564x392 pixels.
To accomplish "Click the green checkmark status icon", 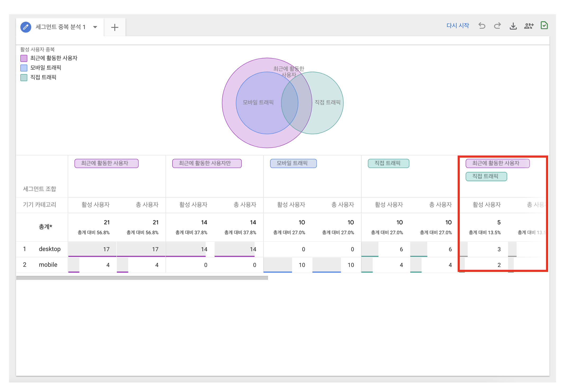I will pos(544,25).
